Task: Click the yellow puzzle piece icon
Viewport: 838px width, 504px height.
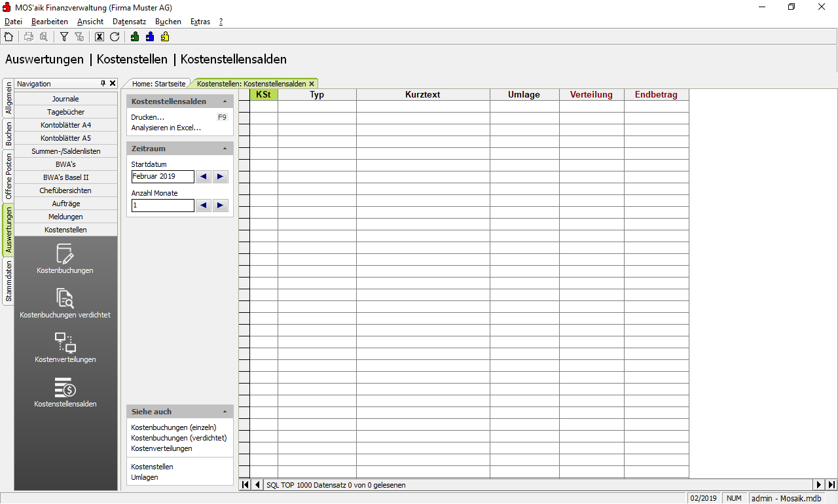Action: tap(165, 37)
